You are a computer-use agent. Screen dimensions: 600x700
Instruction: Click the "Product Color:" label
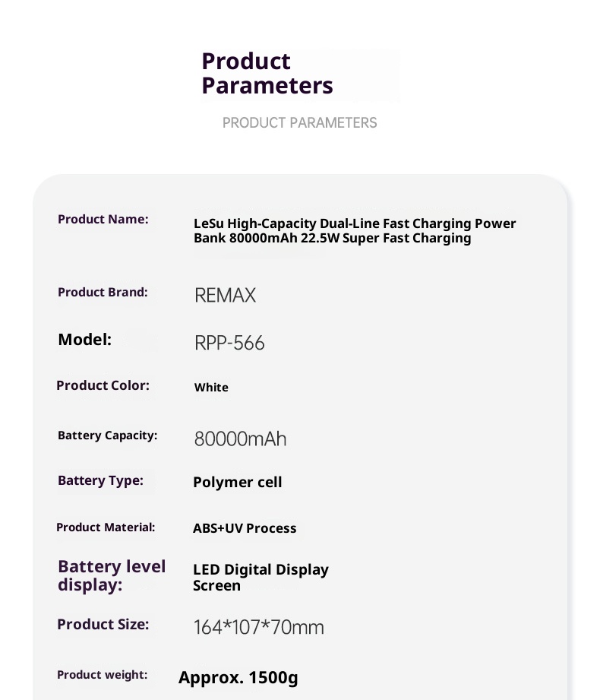click(103, 386)
